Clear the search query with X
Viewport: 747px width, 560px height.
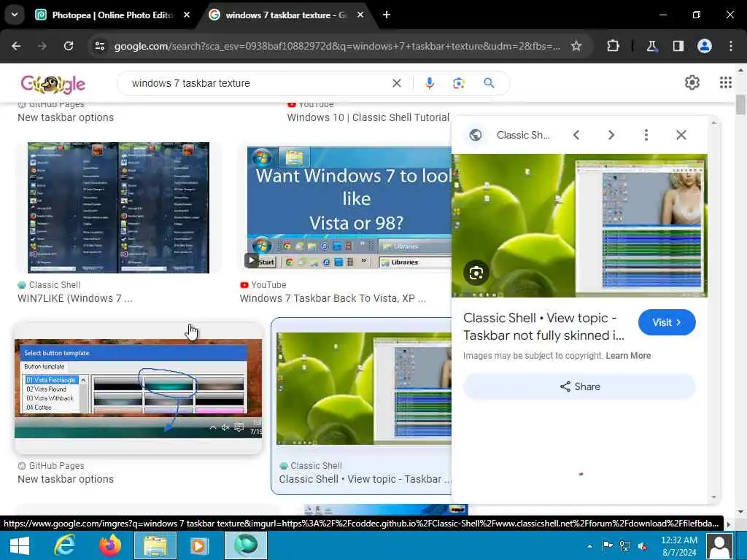click(396, 83)
